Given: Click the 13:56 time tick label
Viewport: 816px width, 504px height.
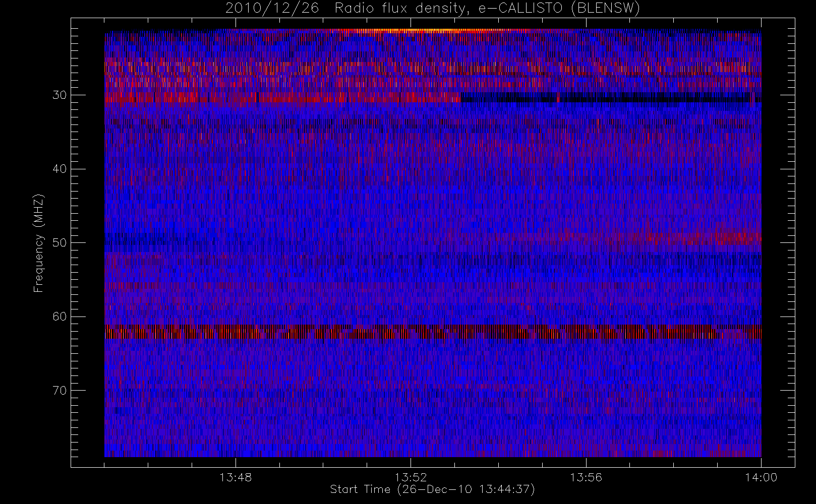Looking at the screenshot, I should pyautogui.click(x=586, y=477).
